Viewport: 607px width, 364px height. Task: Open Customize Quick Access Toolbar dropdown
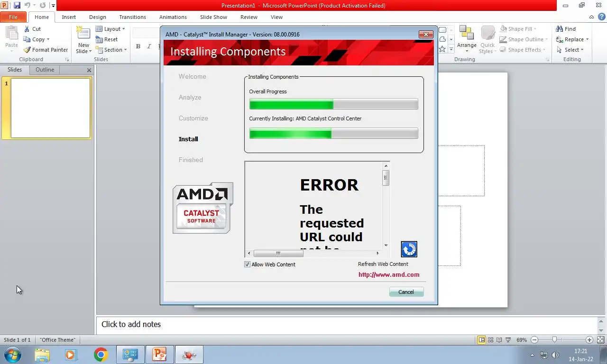pyautogui.click(x=53, y=6)
